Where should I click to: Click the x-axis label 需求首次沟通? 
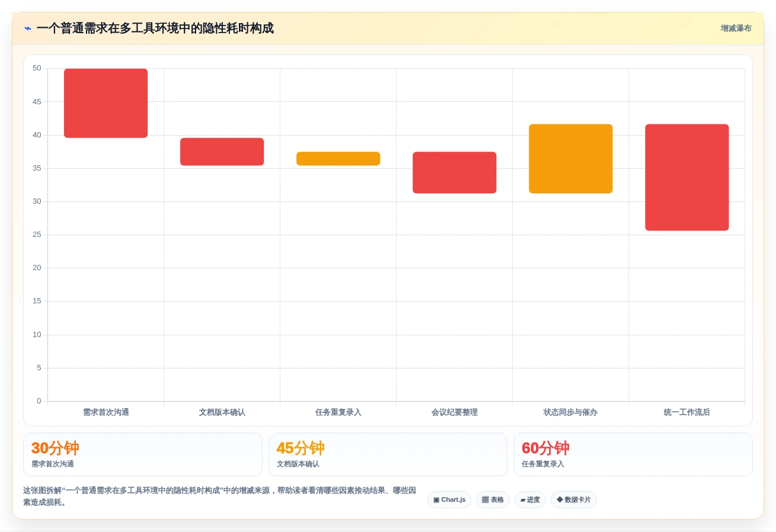coord(106,412)
